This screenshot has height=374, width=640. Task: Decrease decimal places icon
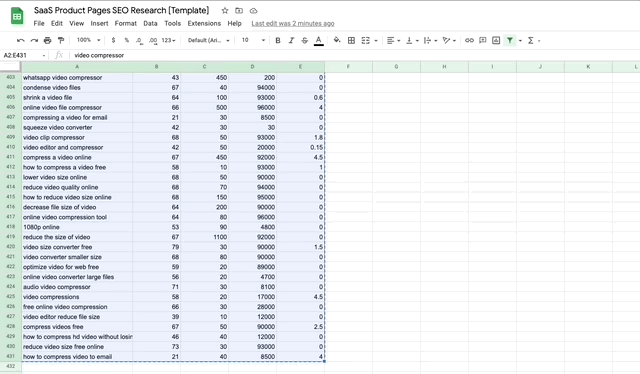coord(139,40)
